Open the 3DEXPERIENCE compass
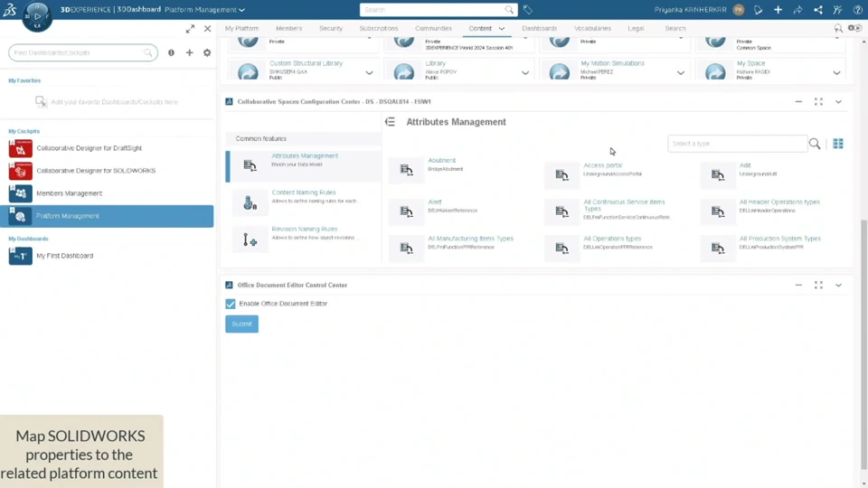 coord(37,15)
